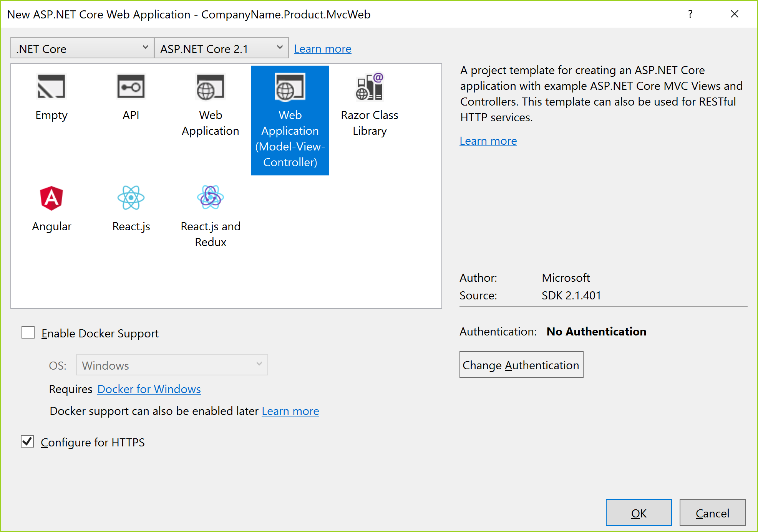The width and height of the screenshot is (758, 532).
Task: Pick the React.js template icon
Action: point(131,198)
